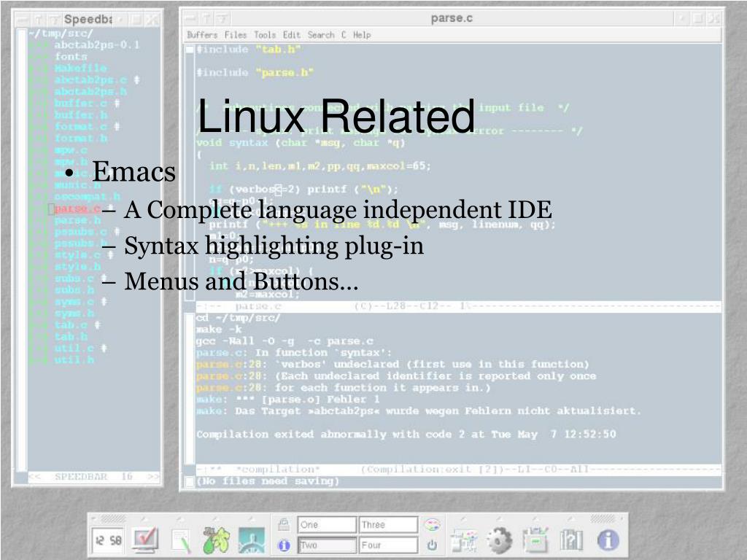Open the red checkmark monitor icon
Screen dimensions: 747x560
pyautogui.click(x=145, y=540)
